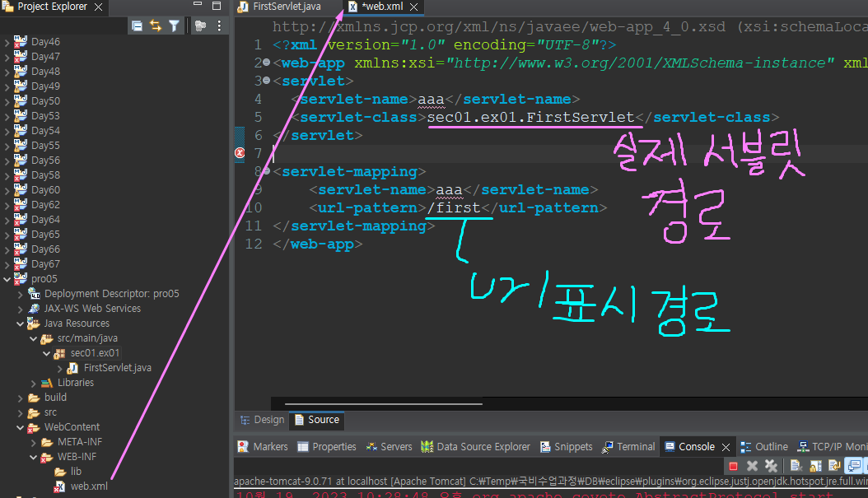This screenshot has height=498, width=868.
Task: Toggle show console on output icon
Action: 855,466
